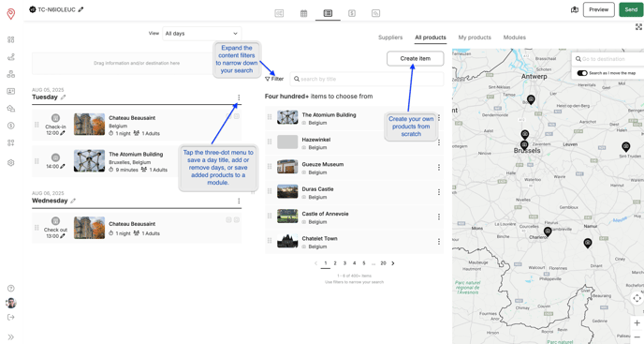Click the map pin near Sint-Truiden

click(625, 146)
